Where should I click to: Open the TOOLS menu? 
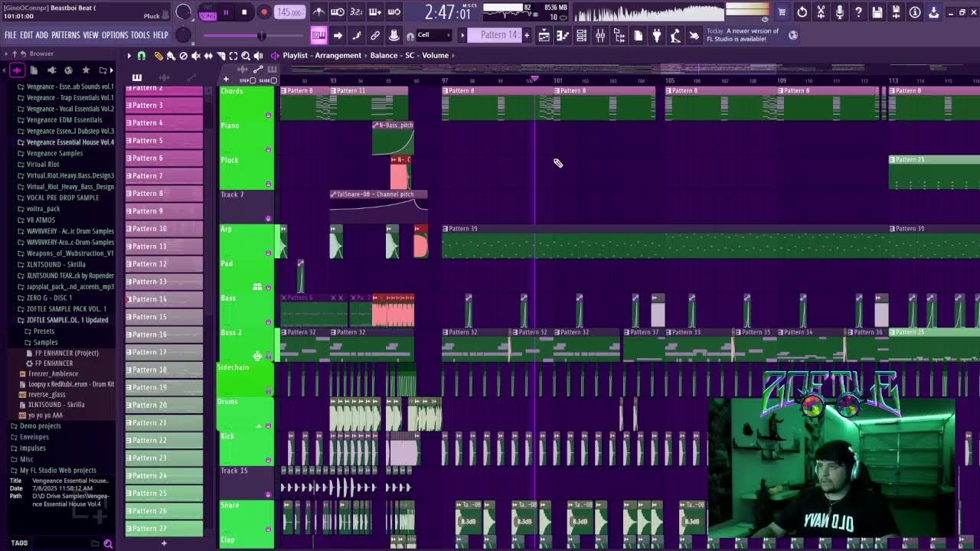pyautogui.click(x=140, y=35)
